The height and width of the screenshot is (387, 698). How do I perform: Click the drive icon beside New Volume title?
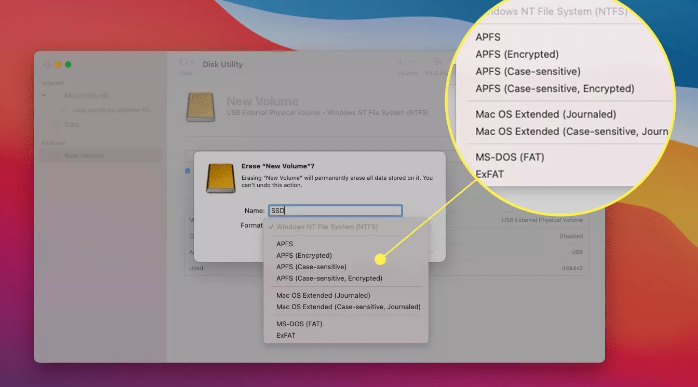(x=200, y=107)
